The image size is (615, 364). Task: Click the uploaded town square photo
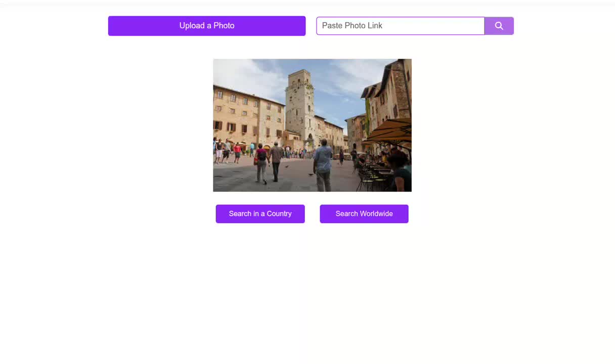[x=312, y=125]
